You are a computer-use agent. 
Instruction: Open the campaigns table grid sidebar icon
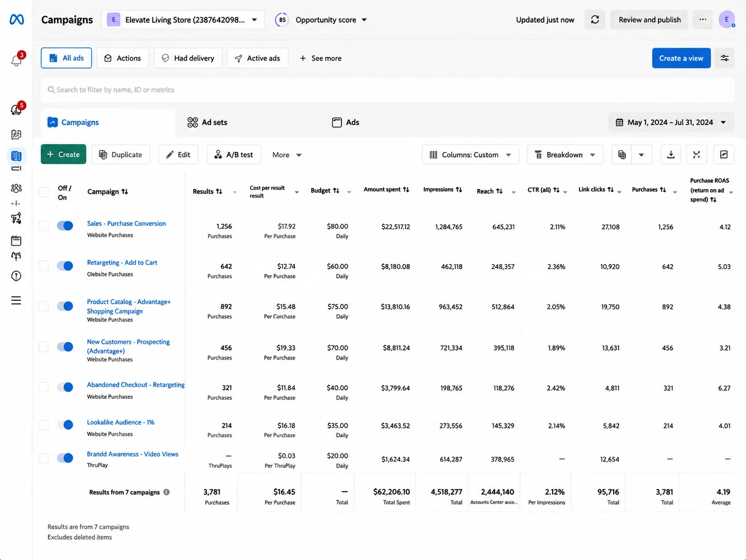[16, 155]
